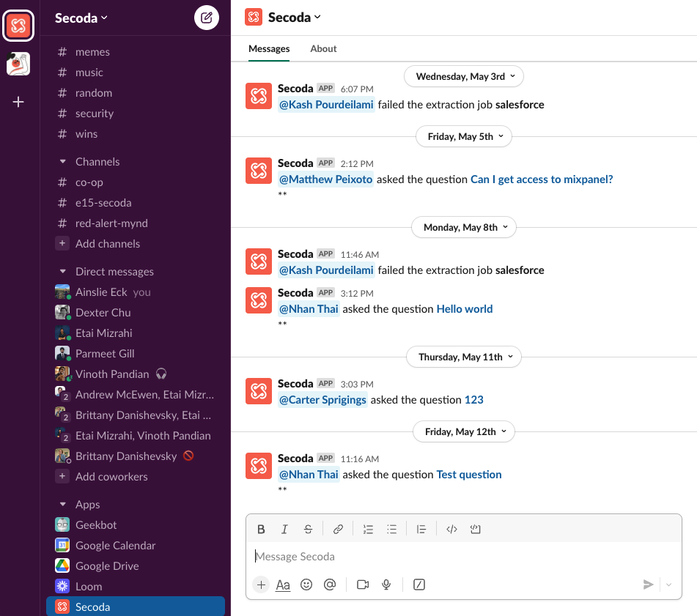Collapse the Direct messages section
Viewport: 697px width, 616px height.
click(x=62, y=272)
